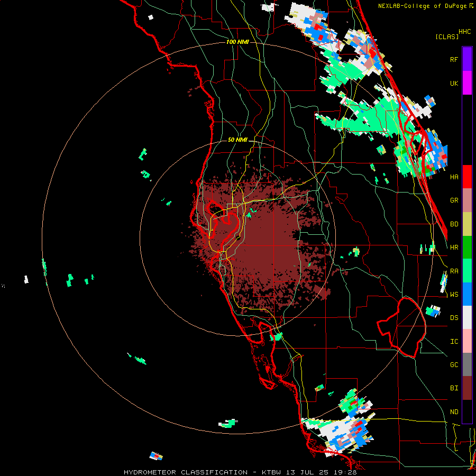The image size is (476, 476).
Task: Select the GC gray legend swatch
Action: [467, 364]
